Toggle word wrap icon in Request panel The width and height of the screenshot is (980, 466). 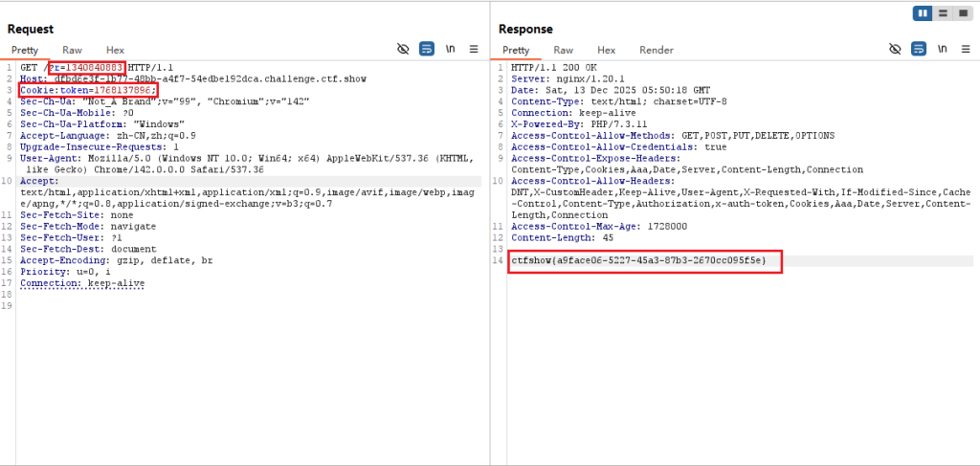click(x=427, y=49)
